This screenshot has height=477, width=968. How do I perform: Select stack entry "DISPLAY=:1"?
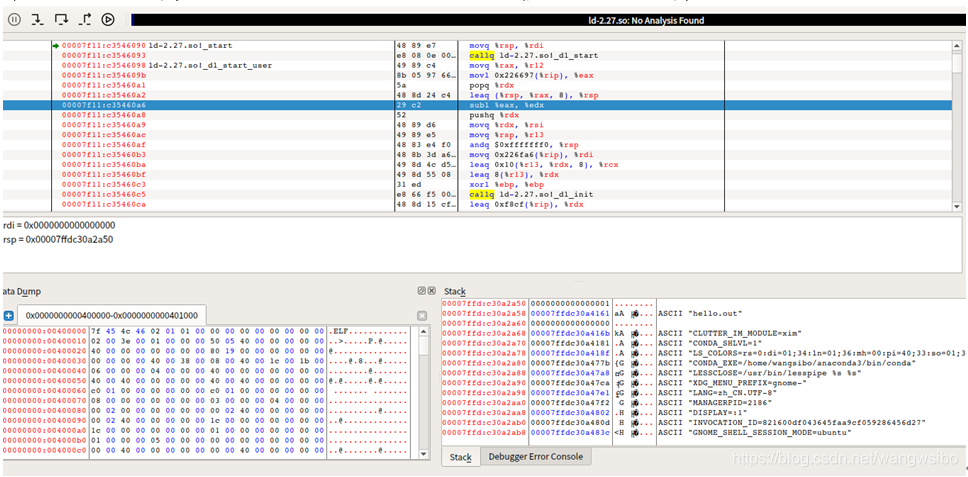[x=702, y=412]
